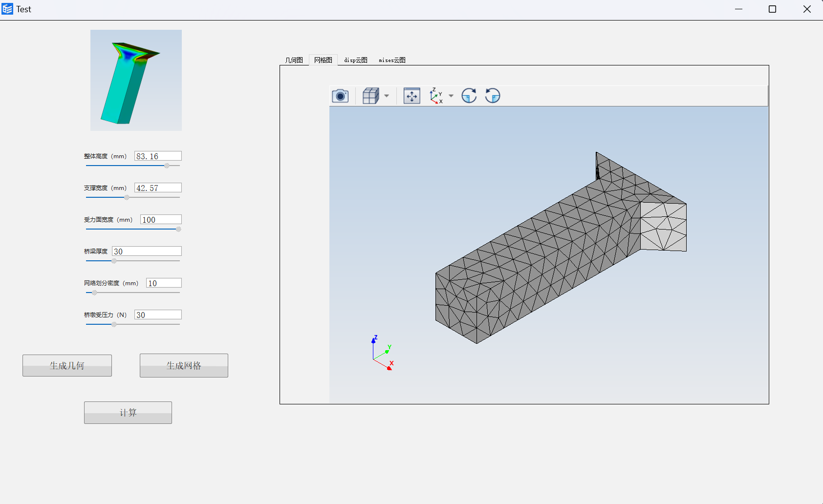Click the 生成几何 button
The height and width of the screenshot is (504, 823).
click(67, 365)
